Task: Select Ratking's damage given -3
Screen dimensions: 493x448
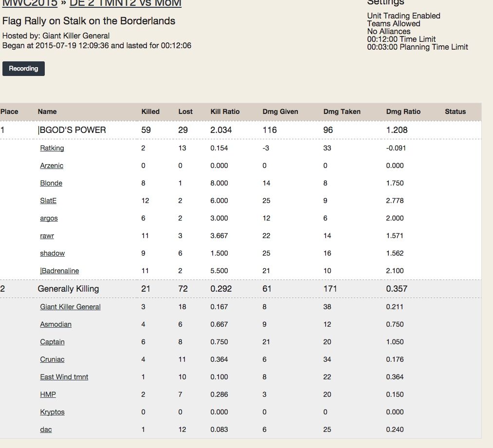Action: [266, 148]
